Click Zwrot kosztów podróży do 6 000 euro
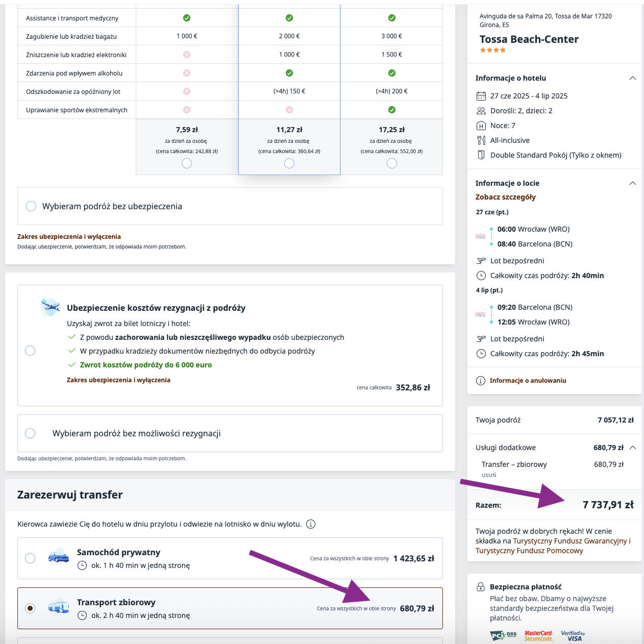 tap(146, 365)
